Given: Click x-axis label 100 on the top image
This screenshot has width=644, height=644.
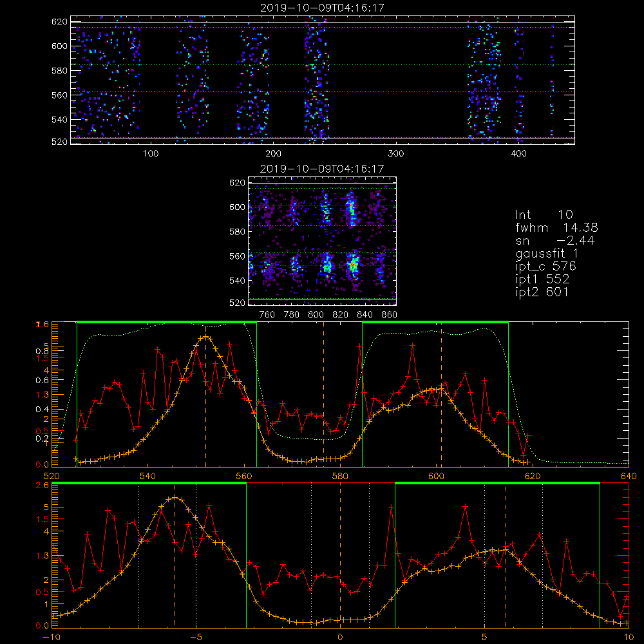Looking at the screenshot, I should coord(150,154).
